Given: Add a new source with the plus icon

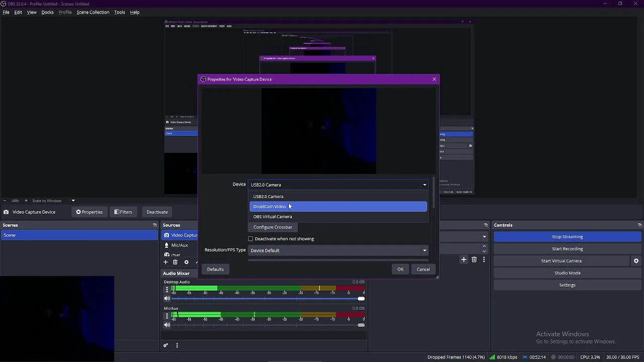Looking at the screenshot, I should (x=166, y=262).
